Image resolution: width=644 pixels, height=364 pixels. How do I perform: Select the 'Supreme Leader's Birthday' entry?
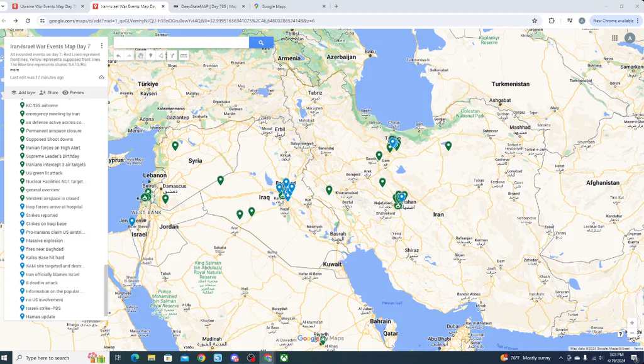[53, 157]
